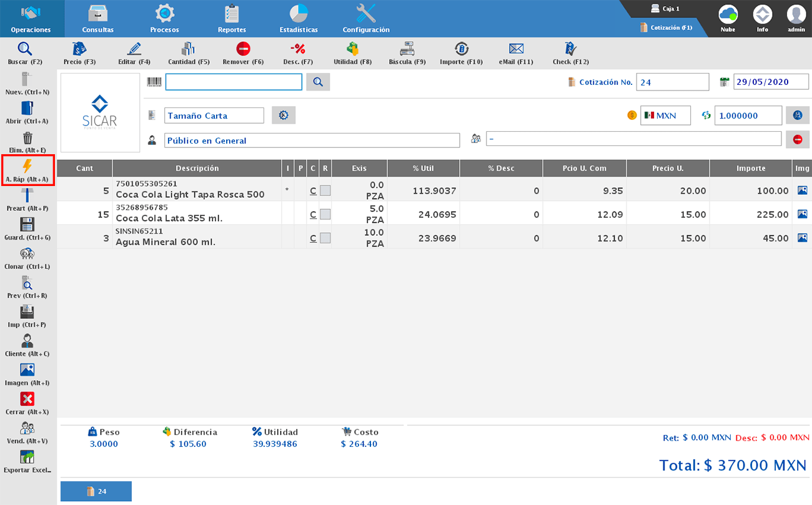Click Exportar Excel sidebar icon

coord(27,458)
